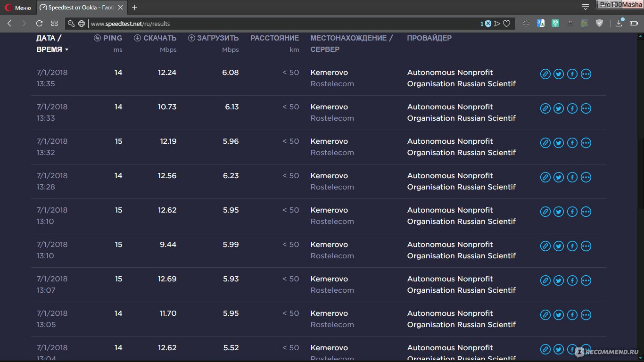Viewport: 644px width, 362px height.
Task: Click the 9.44 download speed value
Action: tap(168, 245)
